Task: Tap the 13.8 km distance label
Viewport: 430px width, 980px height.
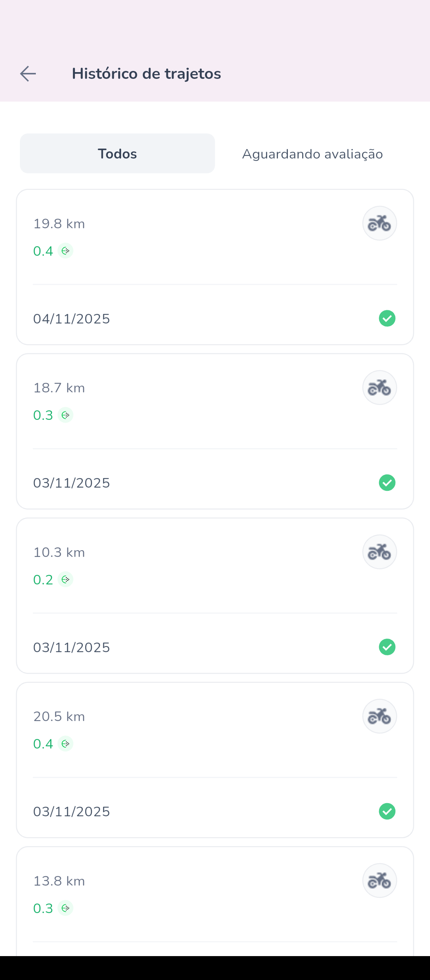Action: tap(59, 881)
